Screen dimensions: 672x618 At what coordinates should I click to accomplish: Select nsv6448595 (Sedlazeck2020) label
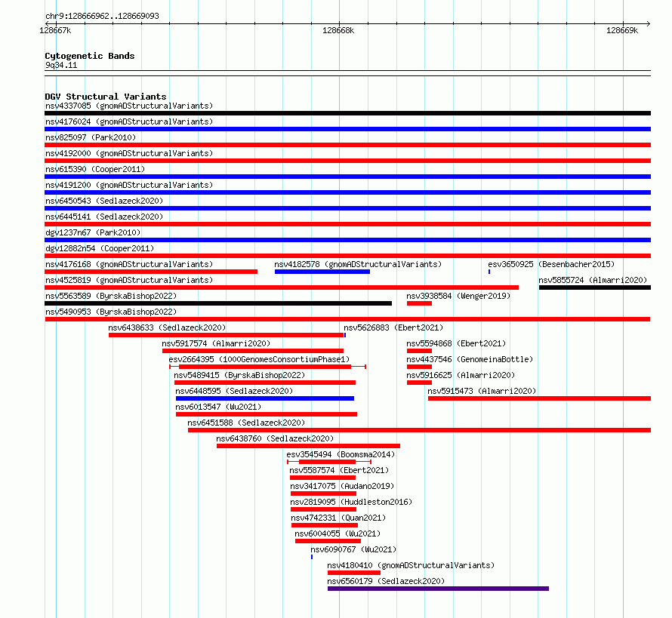tap(234, 391)
